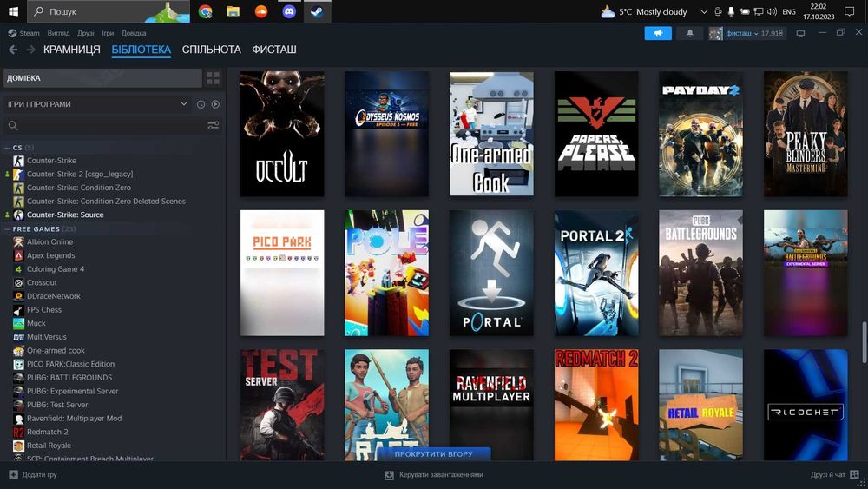Select Apex Legends in the sidebar
This screenshot has height=489, width=868.
point(51,255)
